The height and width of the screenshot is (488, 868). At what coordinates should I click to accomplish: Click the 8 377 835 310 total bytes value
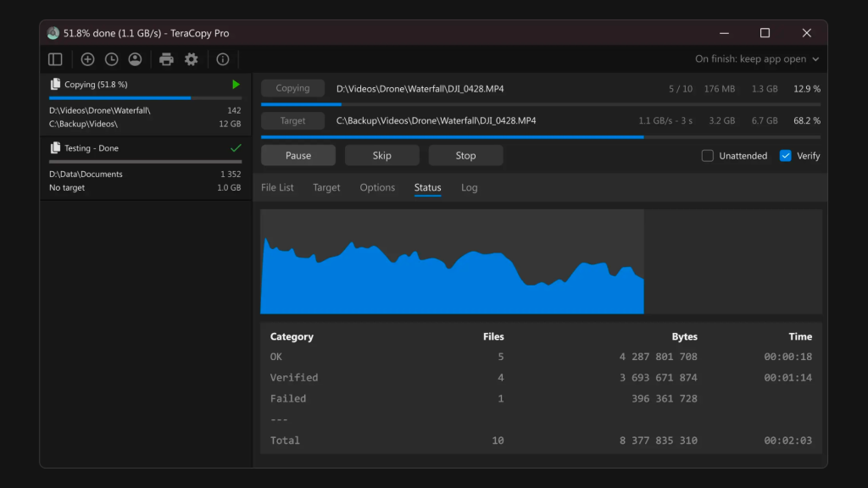coord(658,441)
